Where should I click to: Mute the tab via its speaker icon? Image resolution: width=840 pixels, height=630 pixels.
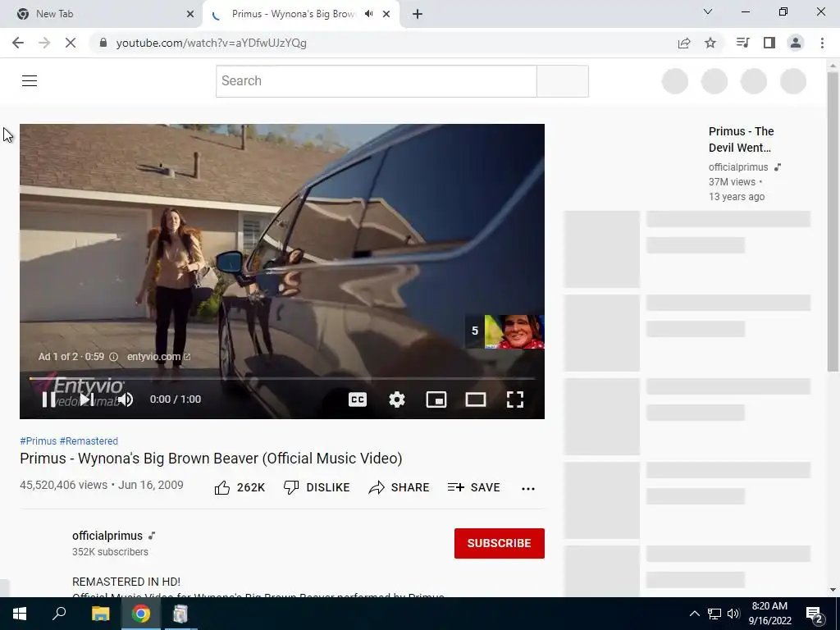[368, 14]
